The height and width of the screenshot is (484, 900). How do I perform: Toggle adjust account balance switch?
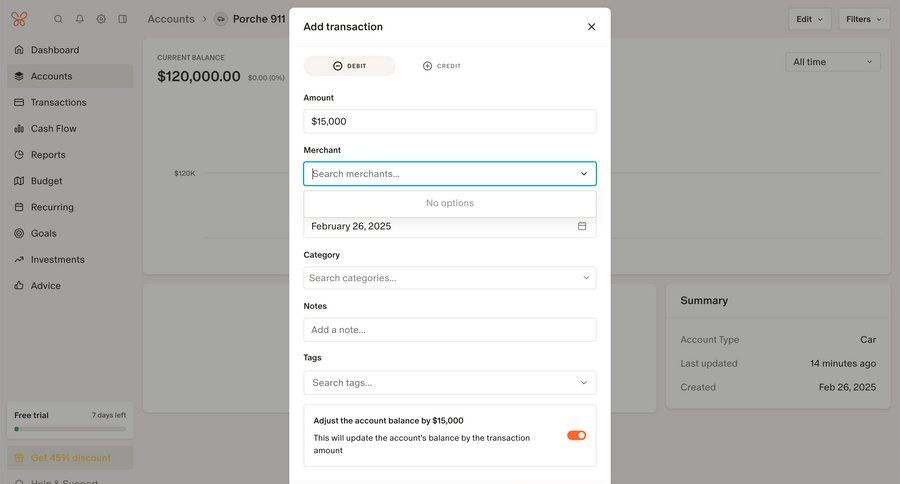point(576,435)
